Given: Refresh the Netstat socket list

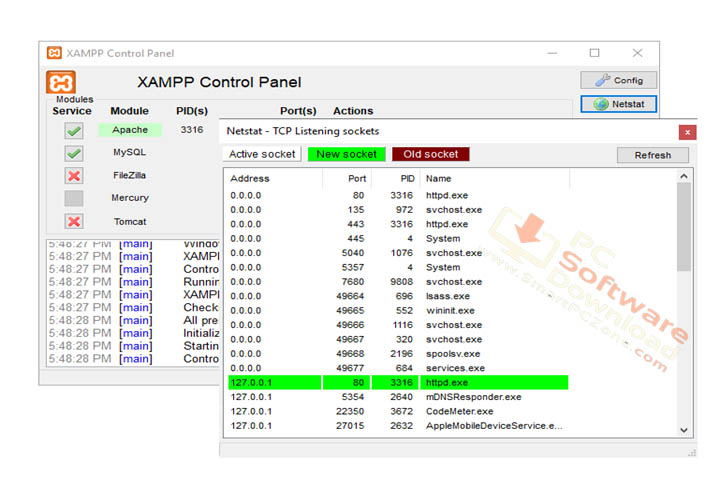Looking at the screenshot, I should (x=652, y=155).
